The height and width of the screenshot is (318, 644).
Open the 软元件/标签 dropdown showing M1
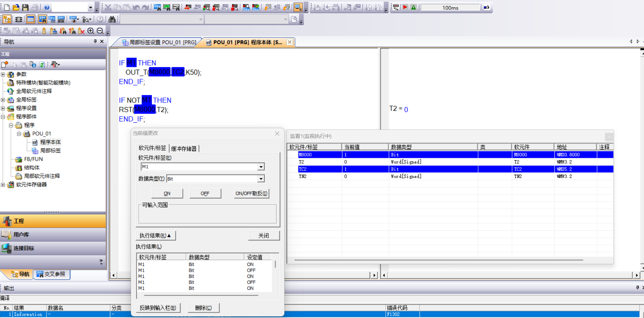261,167
